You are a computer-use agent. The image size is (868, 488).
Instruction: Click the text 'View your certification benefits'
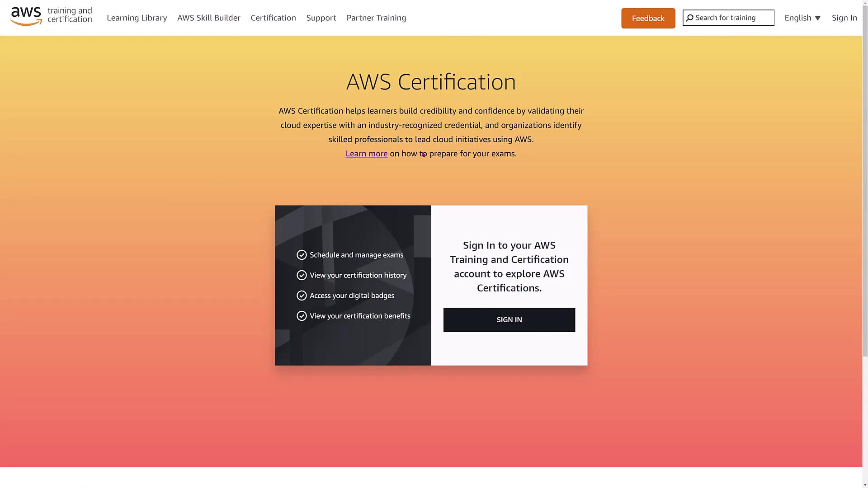point(360,316)
